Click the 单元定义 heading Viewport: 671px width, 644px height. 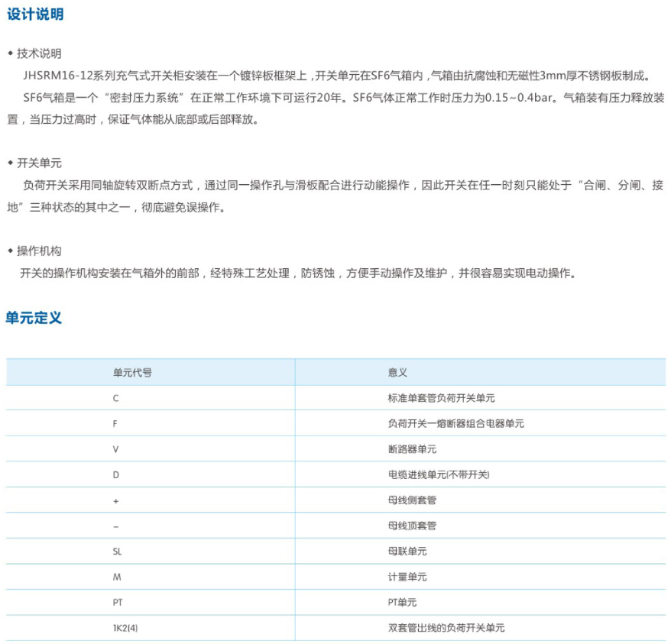[x=34, y=318]
